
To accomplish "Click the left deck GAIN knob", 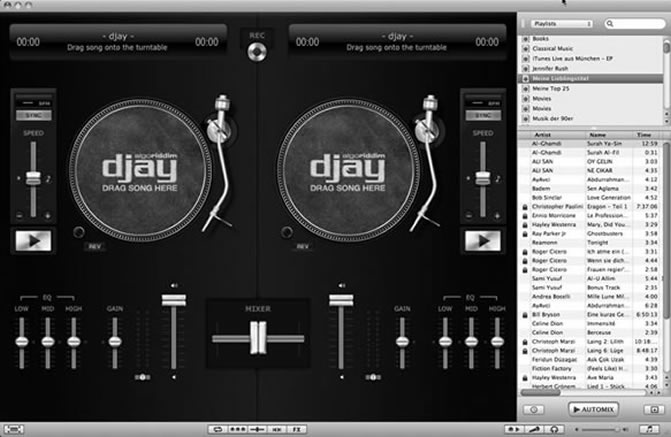I will pos(115,342).
